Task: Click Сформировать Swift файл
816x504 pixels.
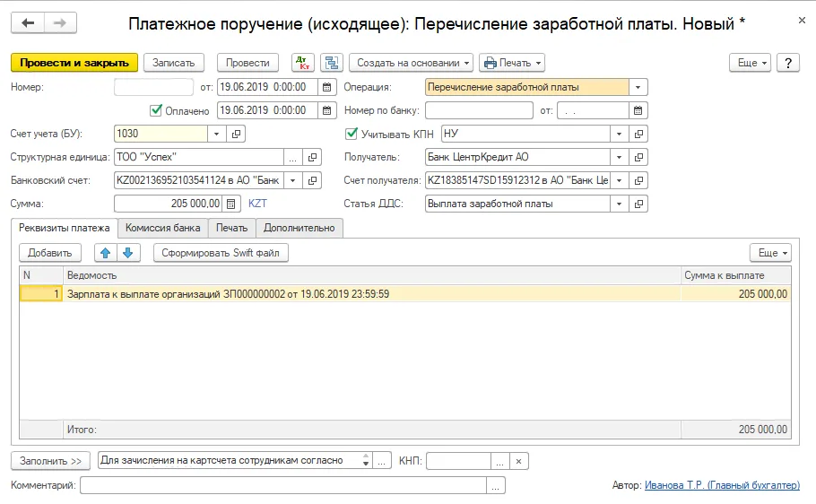Action: [x=221, y=253]
